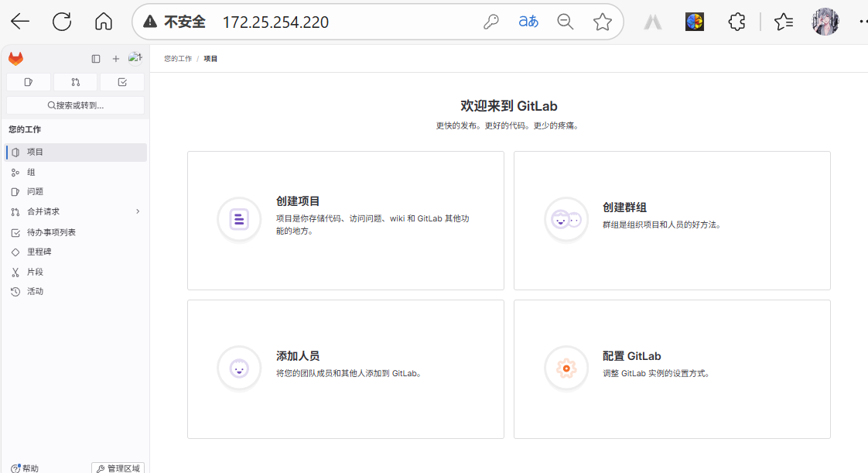Click the GitLab fox logo
Screen dimensions: 868x473
(x=15, y=59)
